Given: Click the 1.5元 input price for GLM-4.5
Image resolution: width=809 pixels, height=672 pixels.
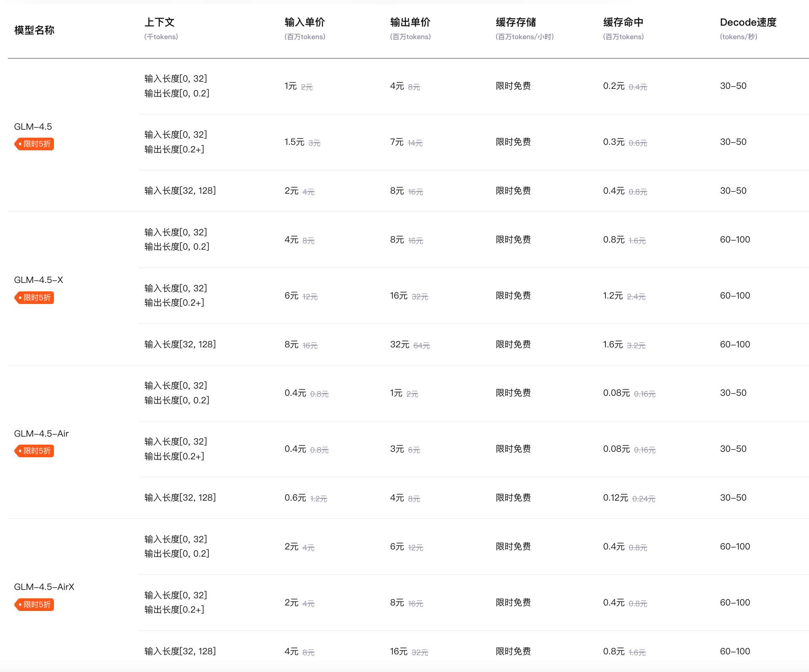Looking at the screenshot, I should pos(294,142).
